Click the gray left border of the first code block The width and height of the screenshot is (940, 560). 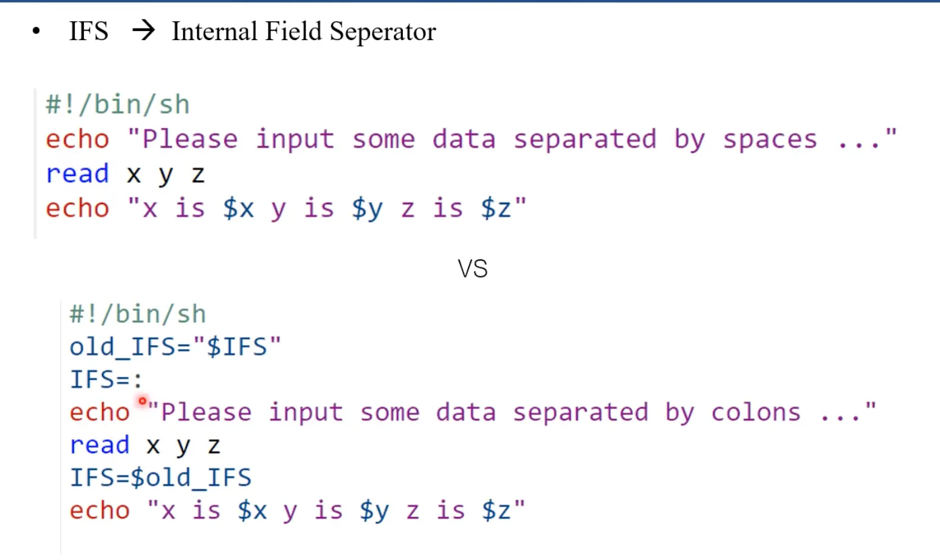35,163
